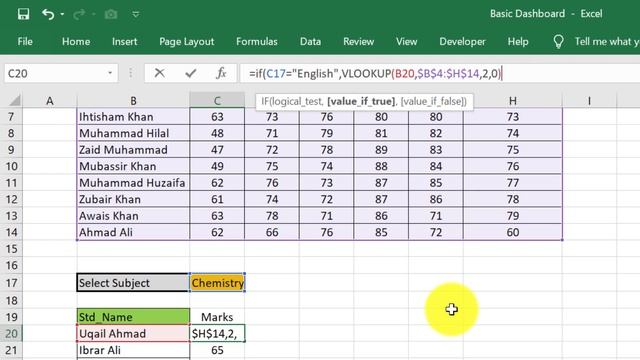
Task: Select column A header
Action: (x=49, y=101)
